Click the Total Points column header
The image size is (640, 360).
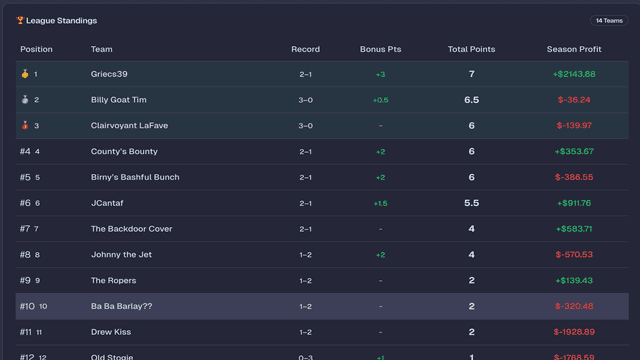(x=471, y=49)
